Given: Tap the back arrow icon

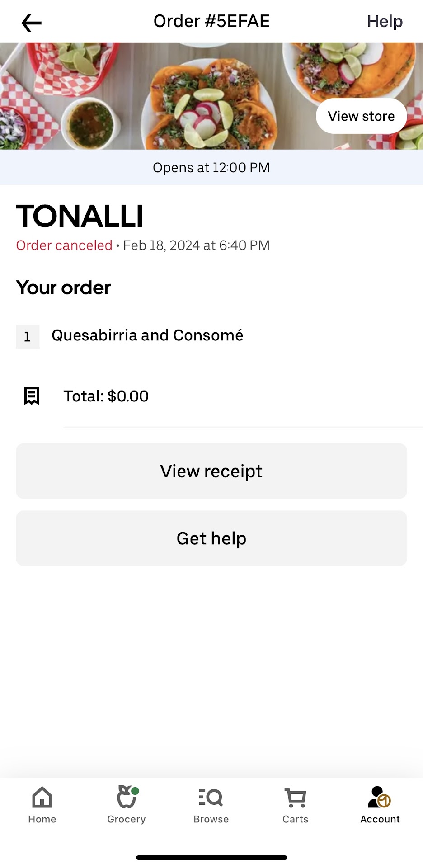Looking at the screenshot, I should tap(32, 23).
